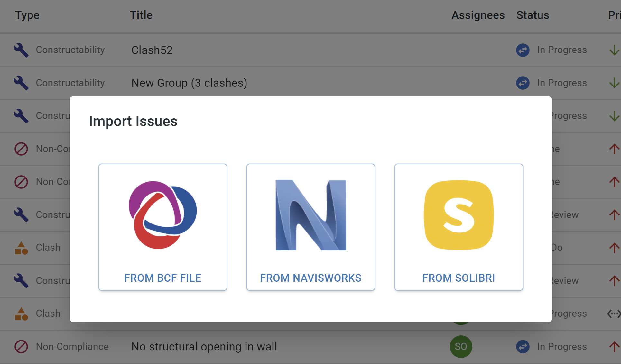Choose the From Solibri import option

pyautogui.click(x=459, y=227)
